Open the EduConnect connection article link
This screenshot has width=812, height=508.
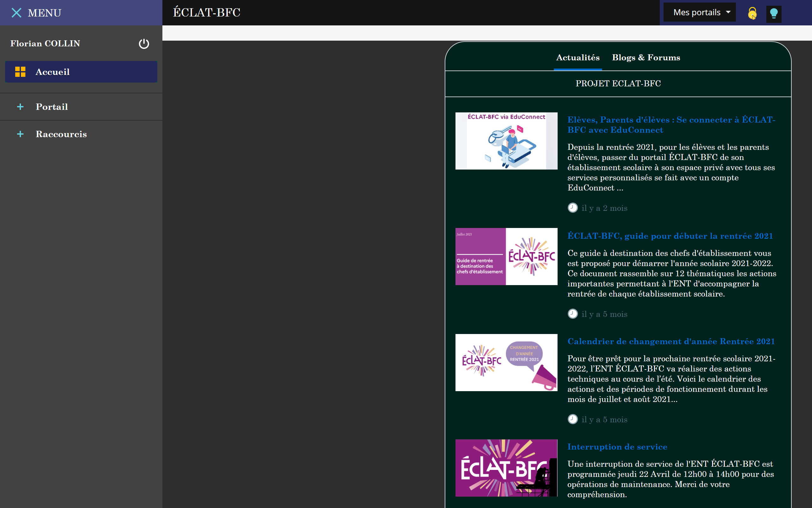671,125
